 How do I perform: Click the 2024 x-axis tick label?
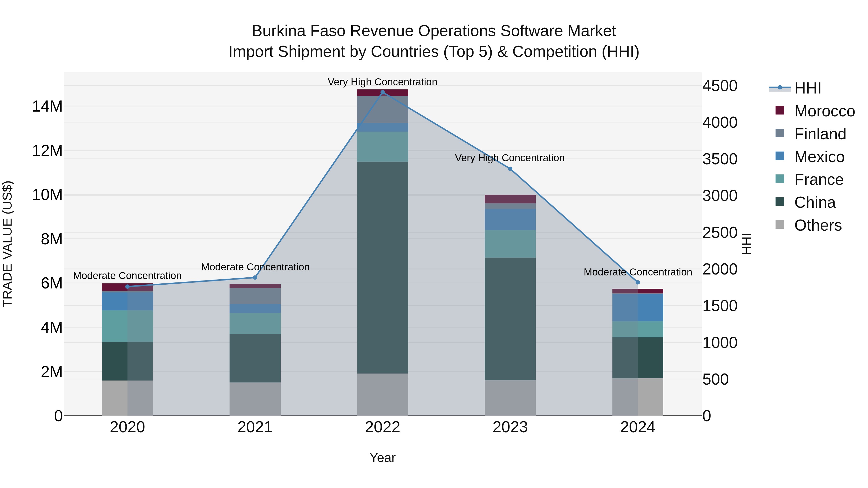637,427
